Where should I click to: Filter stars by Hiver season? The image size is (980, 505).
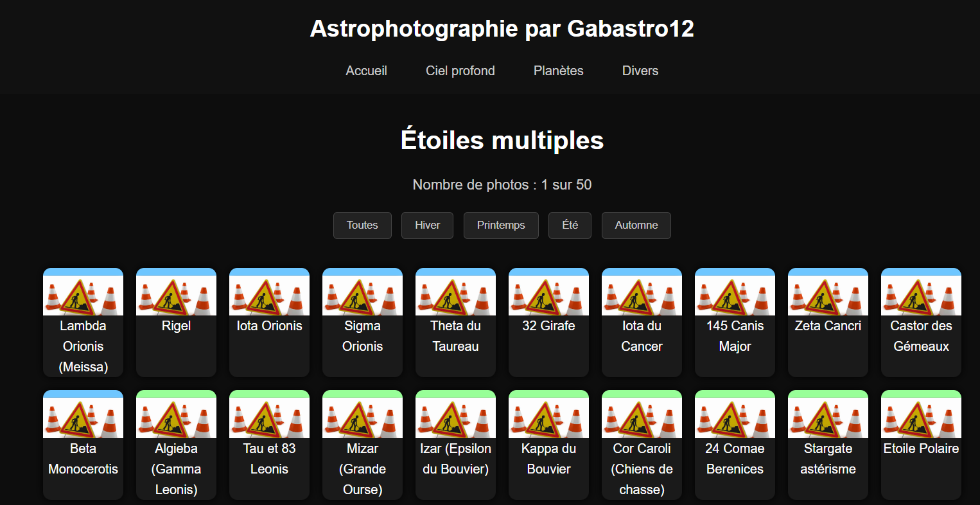tap(427, 226)
